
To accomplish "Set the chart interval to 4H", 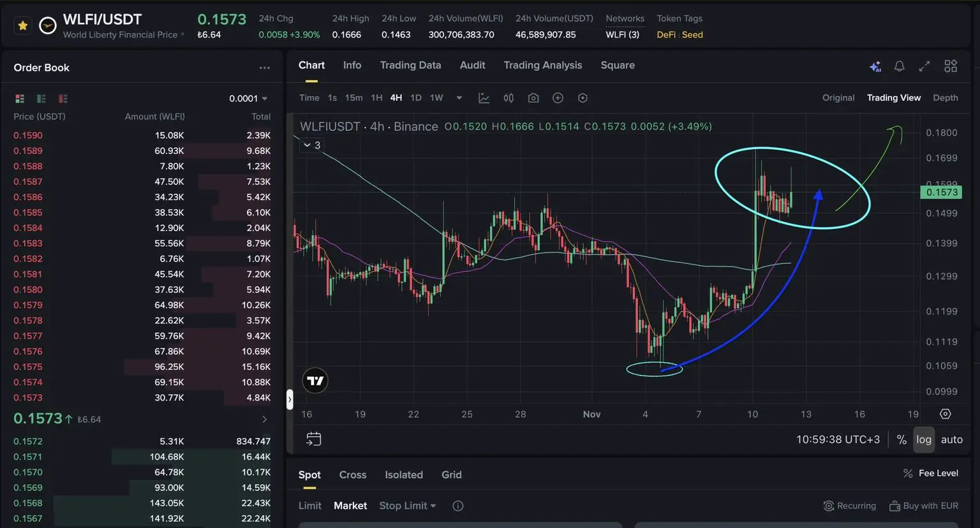I will click(396, 98).
